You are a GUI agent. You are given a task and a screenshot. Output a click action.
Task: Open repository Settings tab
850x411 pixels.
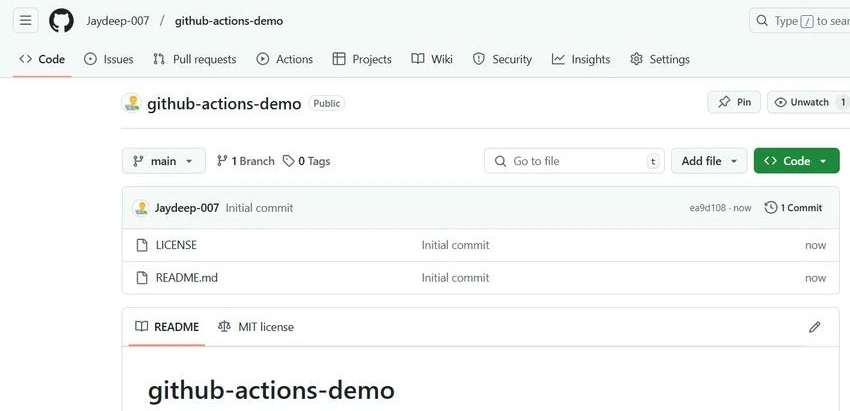[660, 59]
